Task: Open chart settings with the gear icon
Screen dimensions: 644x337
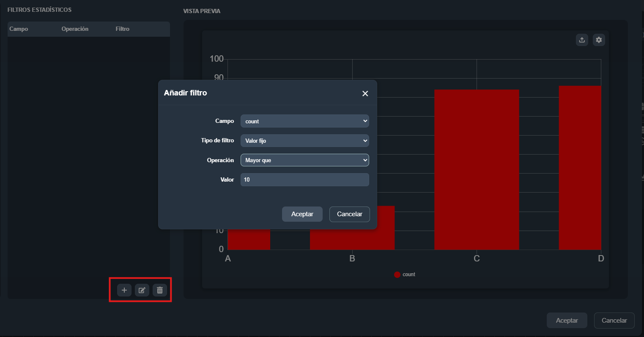Action: [599, 40]
